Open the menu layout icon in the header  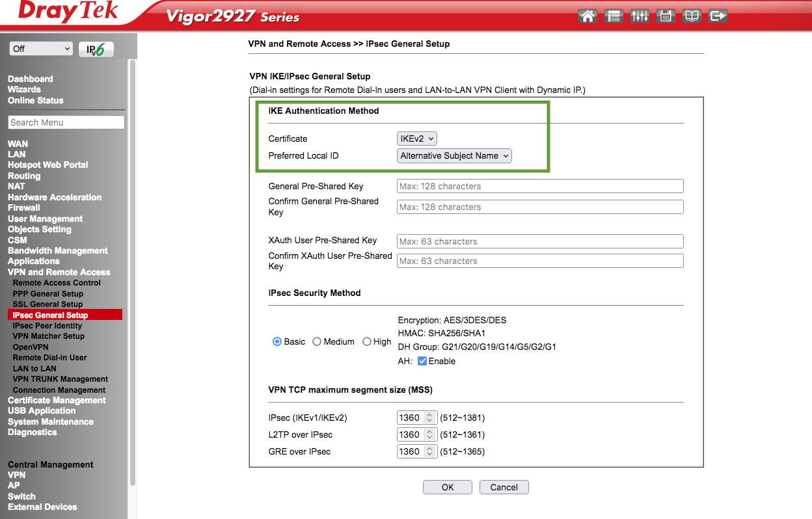614,16
